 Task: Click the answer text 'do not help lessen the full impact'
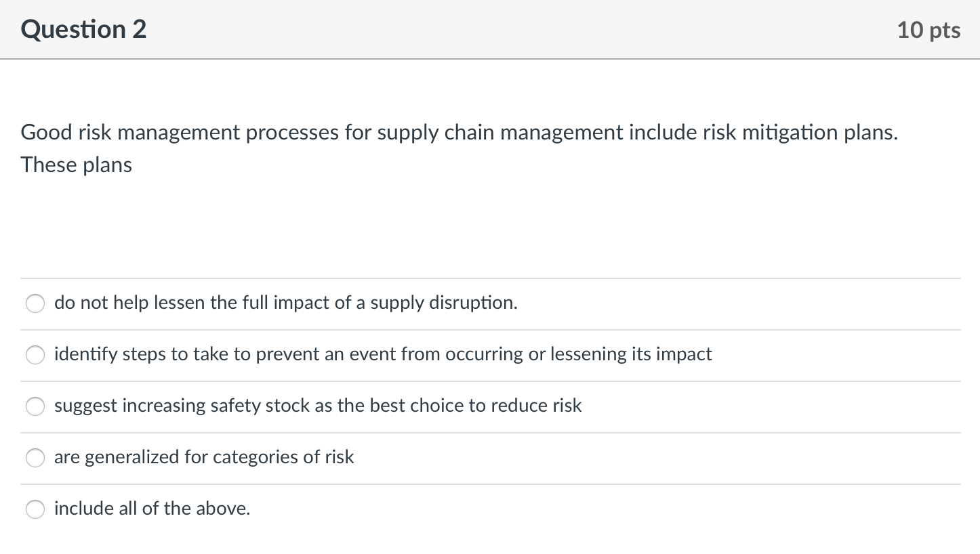pos(285,303)
